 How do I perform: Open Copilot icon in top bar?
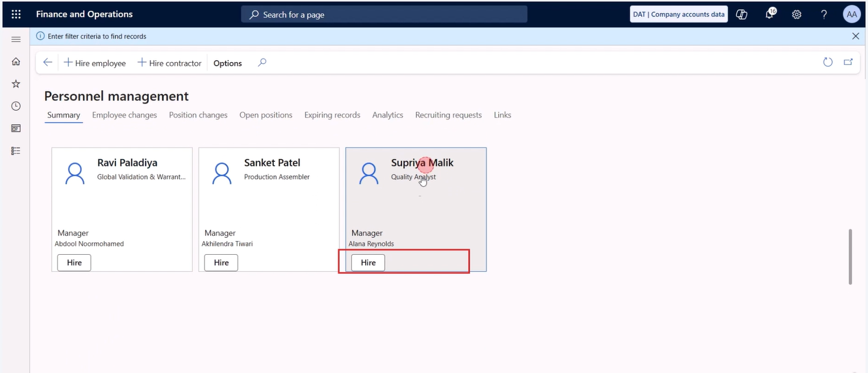point(741,15)
